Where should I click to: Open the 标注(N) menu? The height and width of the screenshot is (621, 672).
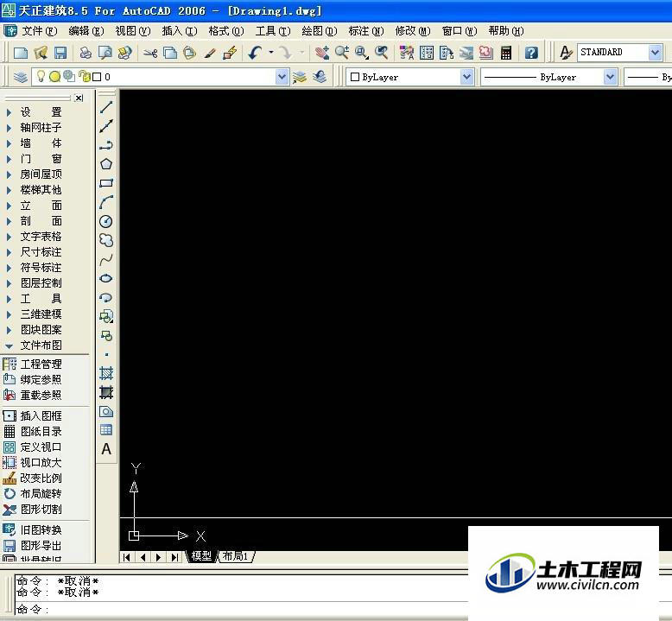coord(366,31)
